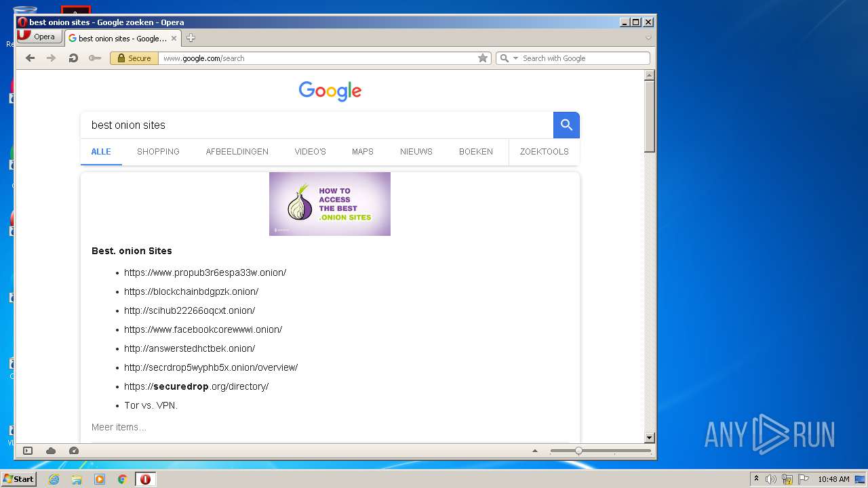Image resolution: width=868 pixels, height=488 pixels.
Task: Focus the address bar URL field
Action: [x=317, y=58]
